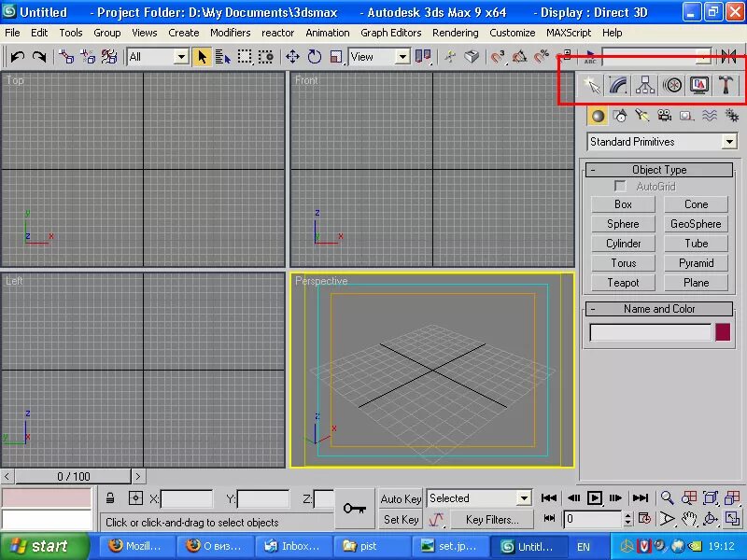Viewport: 747px width, 560px height.
Task: Select the Shapes category icon
Action: click(x=620, y=116)
